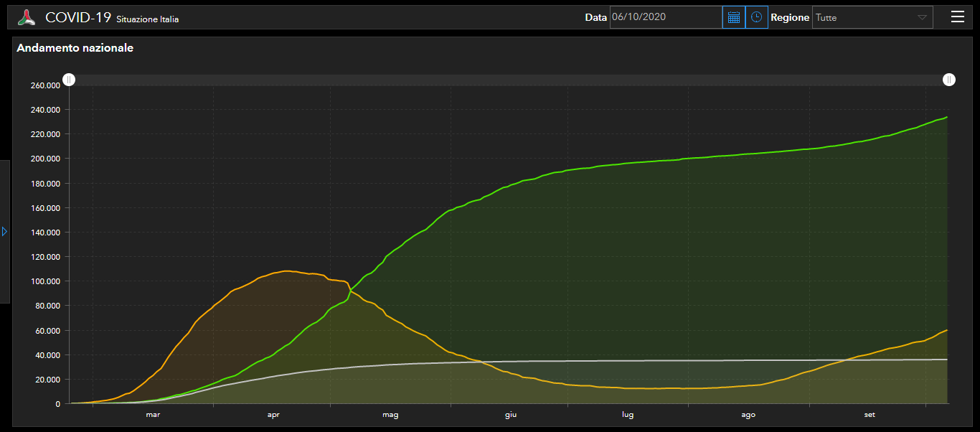Click the range slider track above the chart
The width and height of the screenshot is (980, 432).
(509, 80)
